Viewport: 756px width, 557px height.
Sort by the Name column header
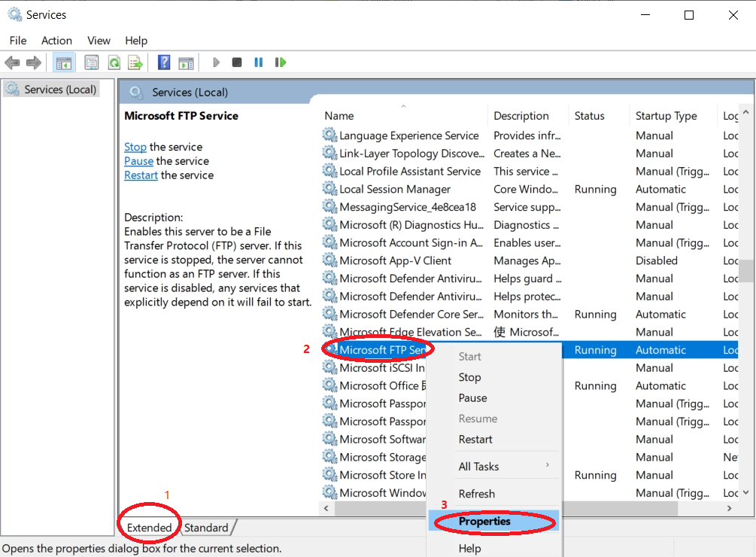(x=403, y=116)
